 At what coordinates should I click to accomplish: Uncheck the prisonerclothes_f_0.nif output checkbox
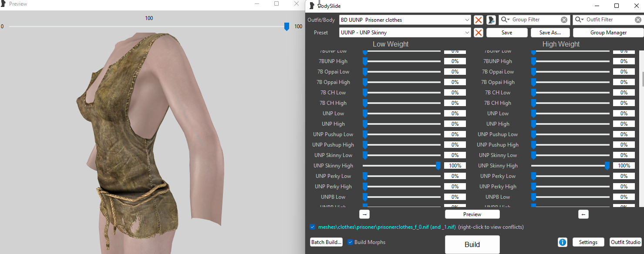point(313,227)
